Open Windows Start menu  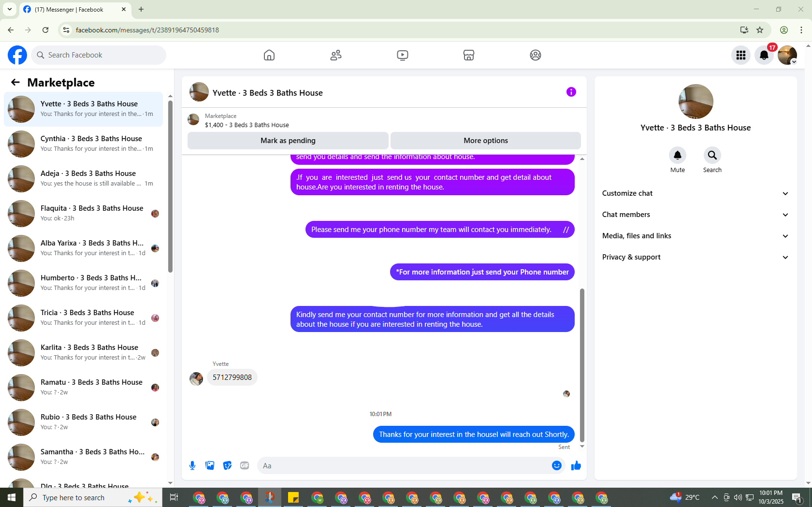pos(12,497)
